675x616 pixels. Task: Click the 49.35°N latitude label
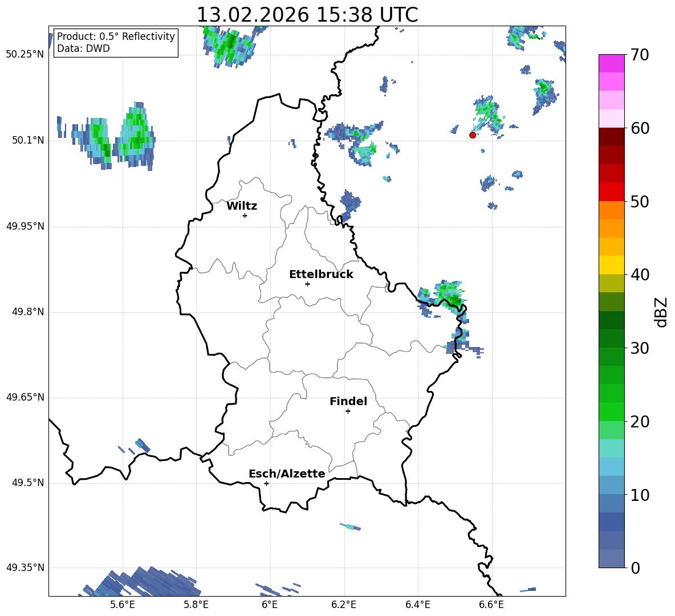click(x=25, y=568)
